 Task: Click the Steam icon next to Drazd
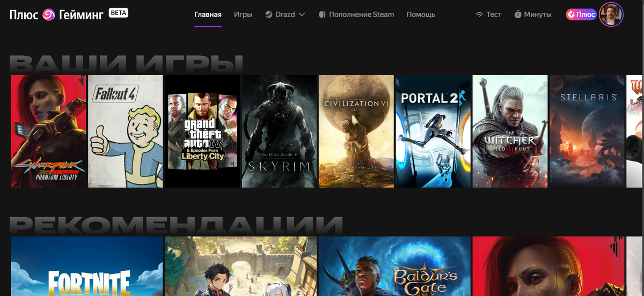269,14
